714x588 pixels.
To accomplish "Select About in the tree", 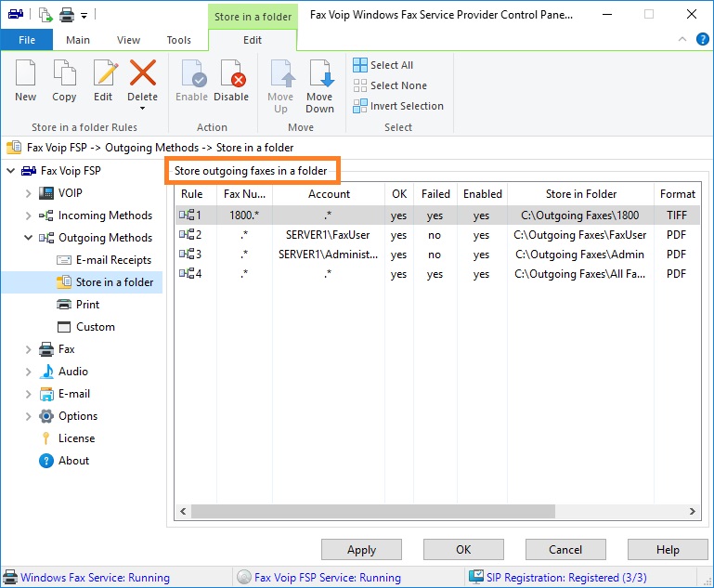I will pos(73,461).
